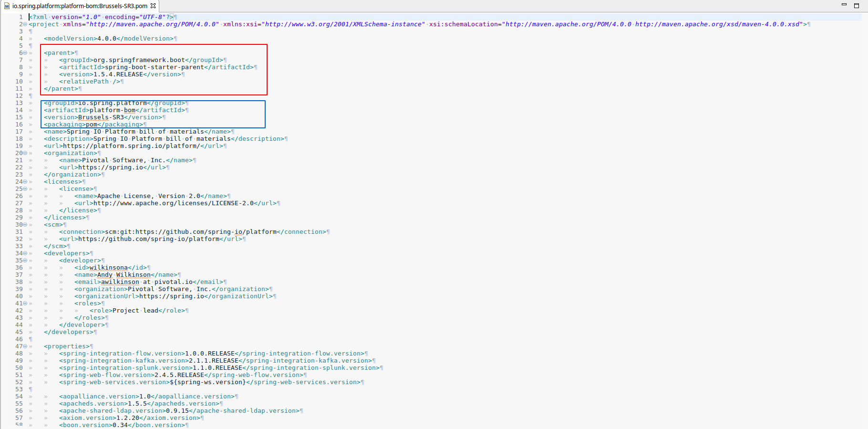Collapse the project element at line 2

tap(25, 24)
